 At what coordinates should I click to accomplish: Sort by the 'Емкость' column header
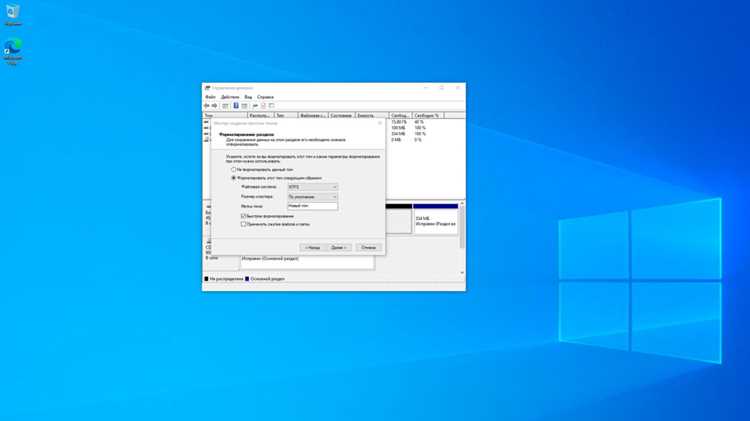[372, 116]
